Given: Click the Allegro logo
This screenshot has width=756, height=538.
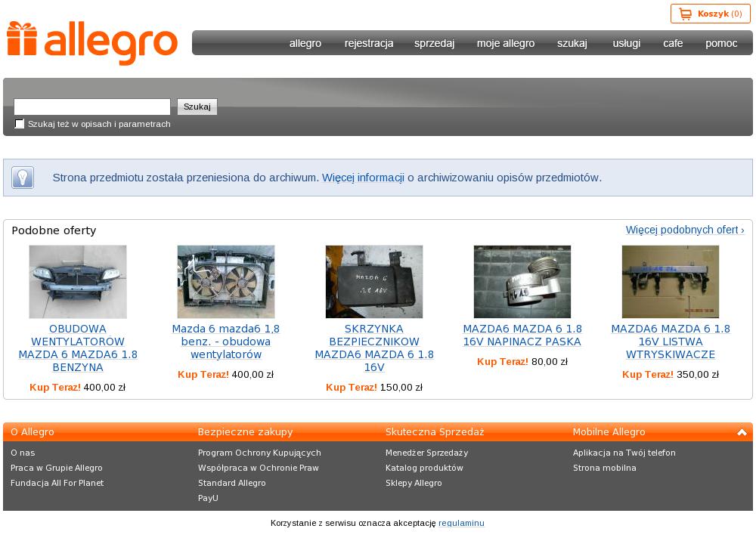Looking at the screenshot, I should pos(92,42).
